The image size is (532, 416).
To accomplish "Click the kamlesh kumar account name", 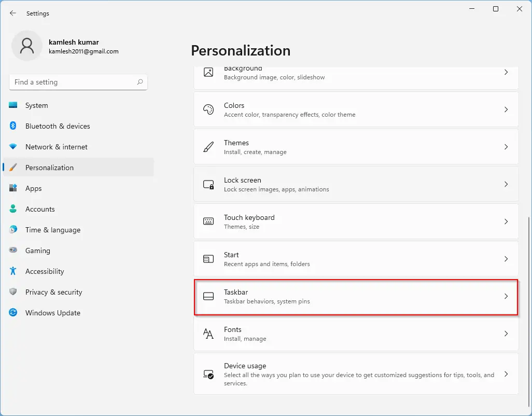I will [x=74, y=42].
